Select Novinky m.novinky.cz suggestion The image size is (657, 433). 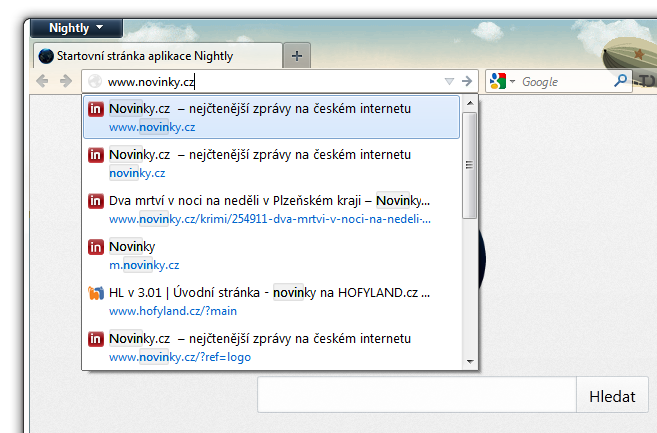[x=272, y=255]
